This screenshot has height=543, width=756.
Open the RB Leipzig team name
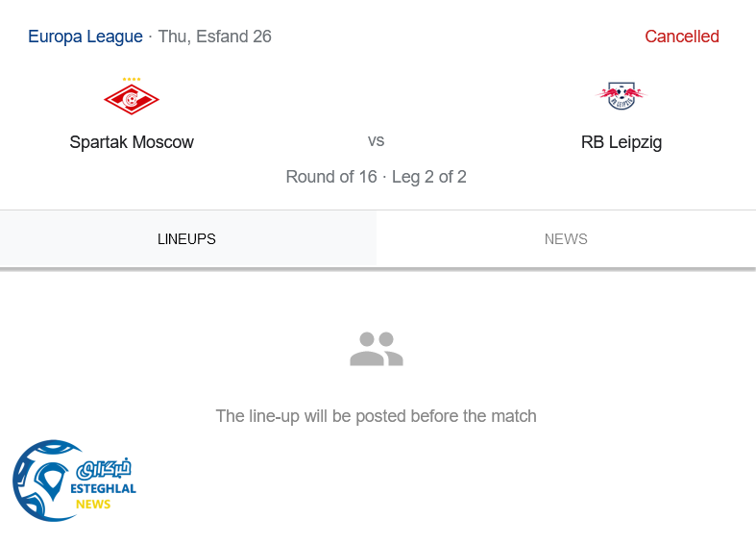[622, 142]
